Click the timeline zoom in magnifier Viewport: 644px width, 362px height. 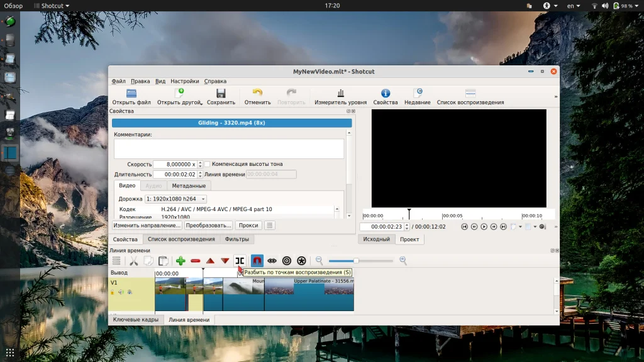click(x=403, y=261)
